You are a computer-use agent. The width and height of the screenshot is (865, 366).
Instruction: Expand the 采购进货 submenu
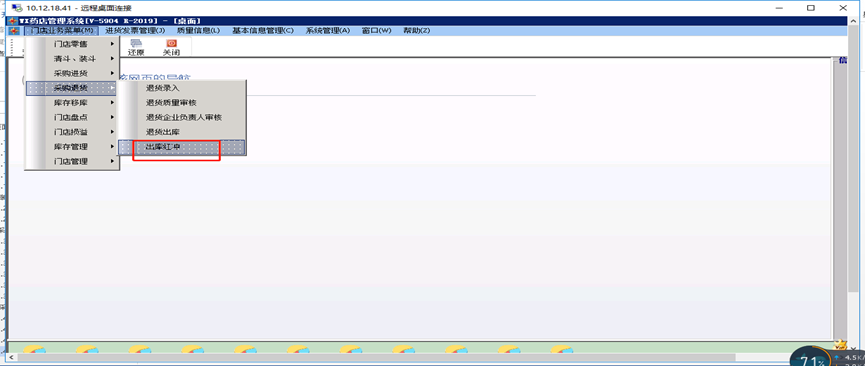72,73
